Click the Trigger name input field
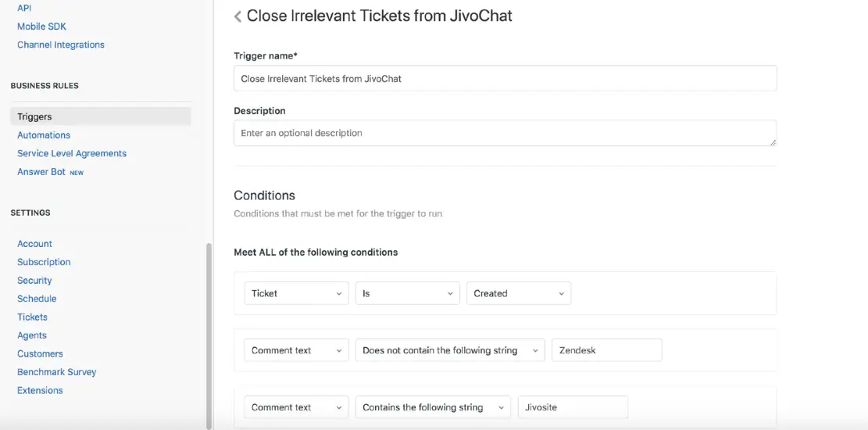 click(x=505, y=78)
